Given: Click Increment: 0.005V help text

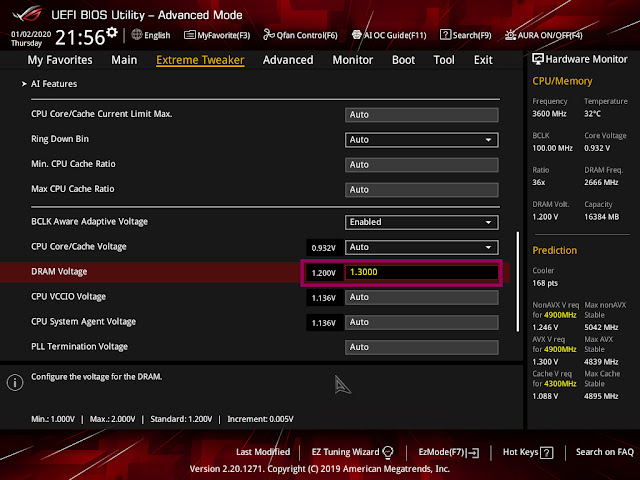Looking at the screenshot, I should pos(260,419).
